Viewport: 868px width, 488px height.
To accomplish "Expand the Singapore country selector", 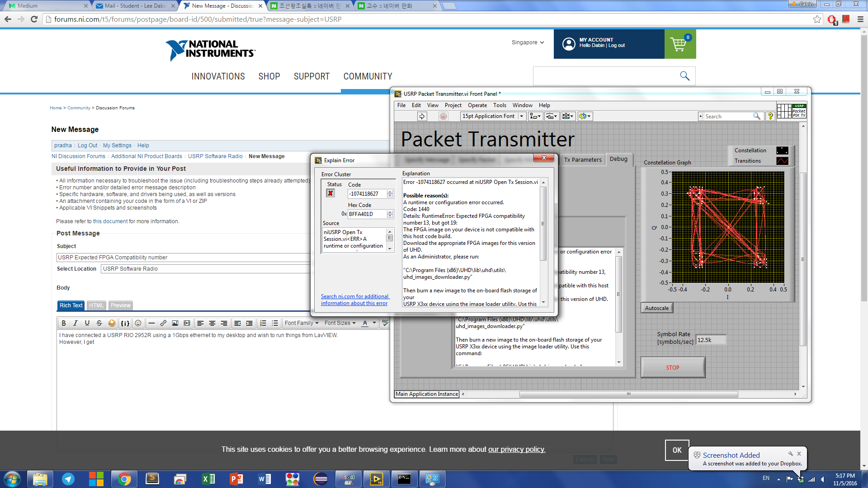I will (x=528, y=42).
